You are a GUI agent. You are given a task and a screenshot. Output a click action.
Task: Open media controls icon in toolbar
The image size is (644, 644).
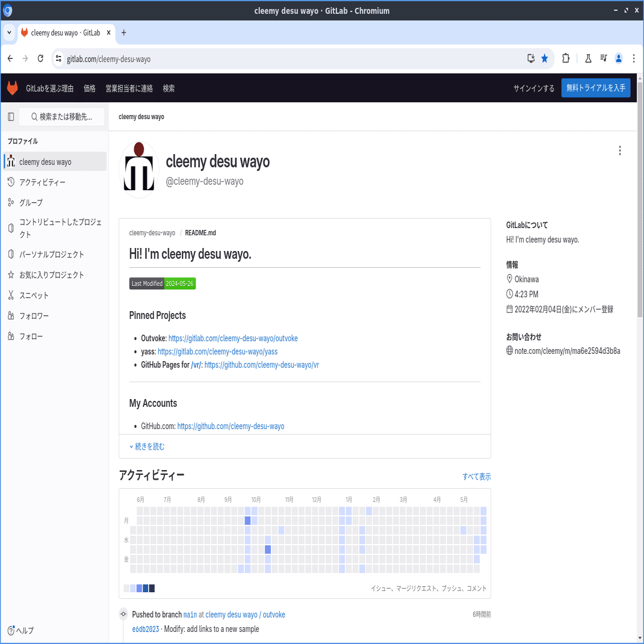pyautogui.click(x=603, y=59)
